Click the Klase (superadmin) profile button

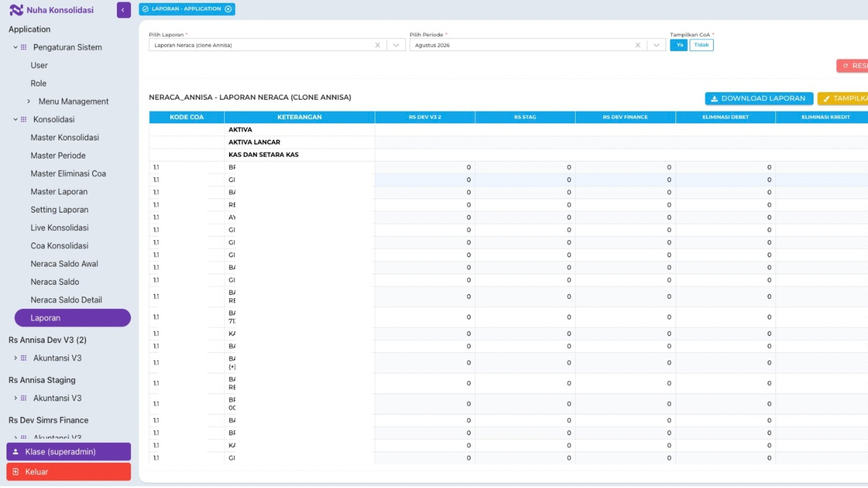pyautogui.click(x=68, y=452)
